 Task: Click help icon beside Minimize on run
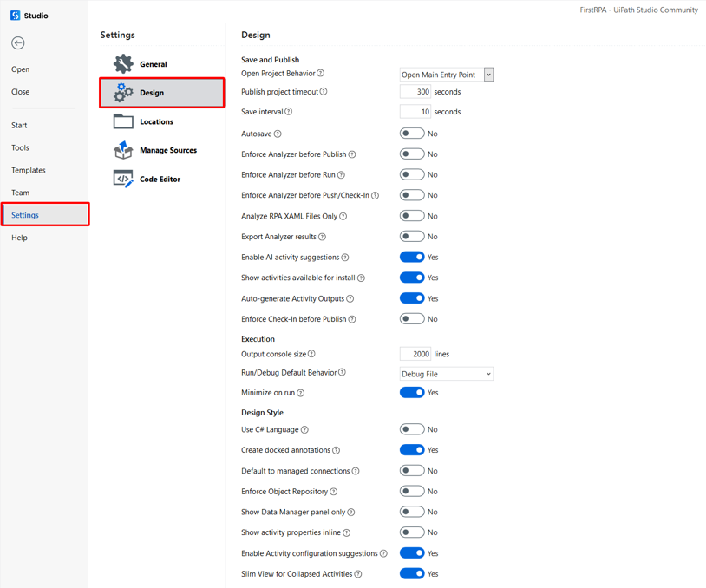coord(301,393)
